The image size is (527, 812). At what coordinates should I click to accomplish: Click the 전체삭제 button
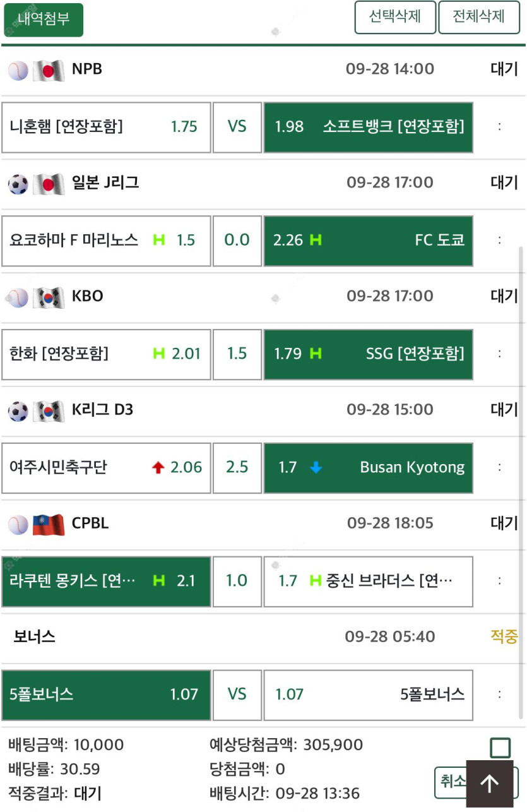coord(478,17)
